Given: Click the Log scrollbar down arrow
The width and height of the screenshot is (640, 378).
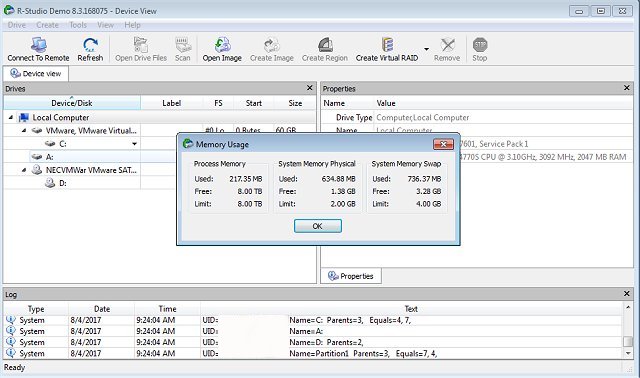Looking at the screenshot, I should 628,354.
